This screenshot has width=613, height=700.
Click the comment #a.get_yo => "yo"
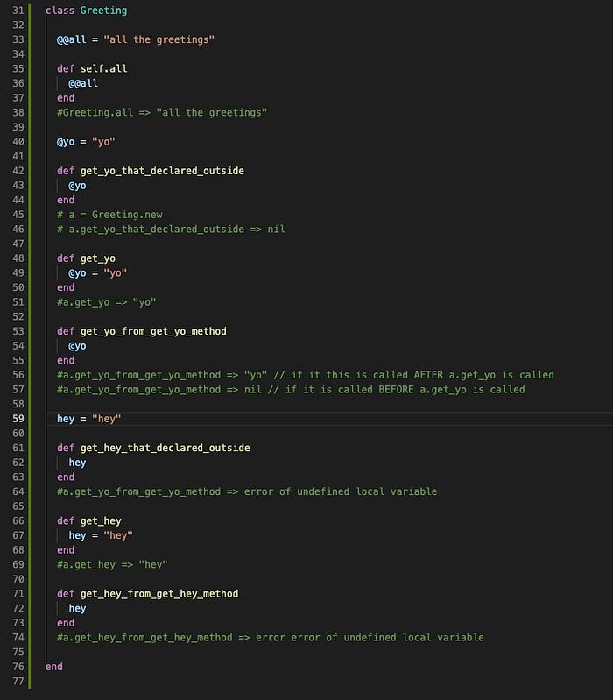tap(106, 302)
